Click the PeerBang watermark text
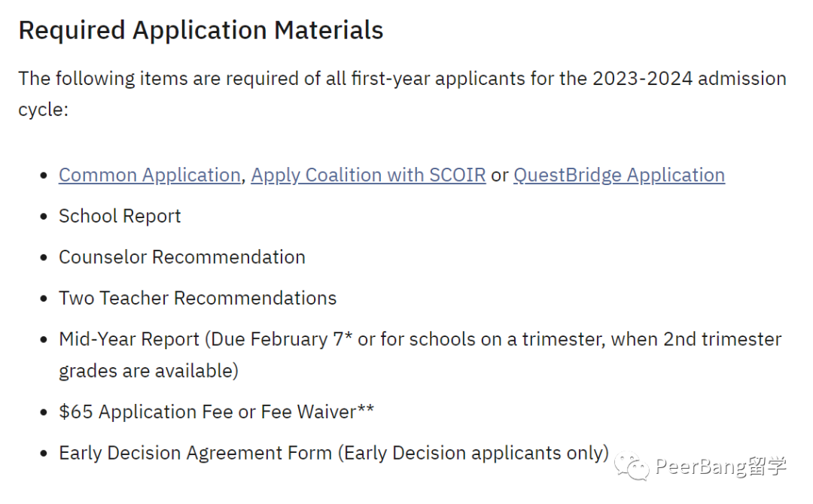The height and width of the screenshot is (504, 813). (720, 466)
